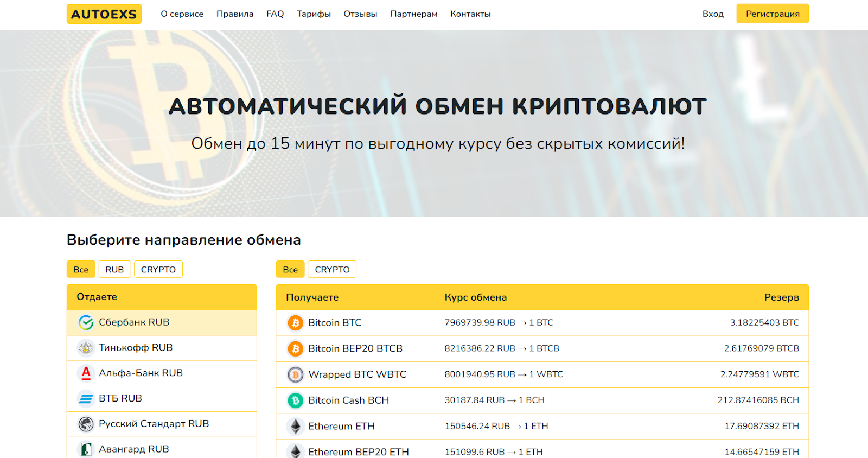Screen dimensions: 868x458
Task: Click the Russian Standard round icon
Action: (86, 424)
